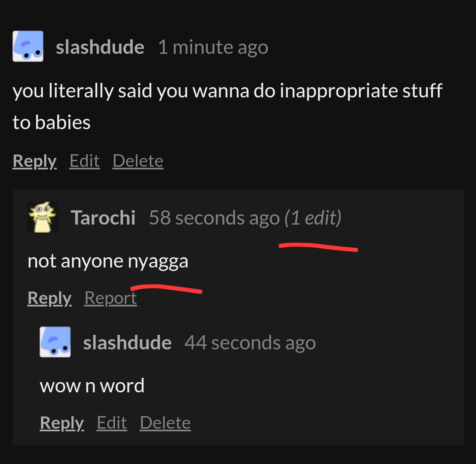476x464 pixels.
Task: Edit the 'wow n word' comment
Action: 112,423
